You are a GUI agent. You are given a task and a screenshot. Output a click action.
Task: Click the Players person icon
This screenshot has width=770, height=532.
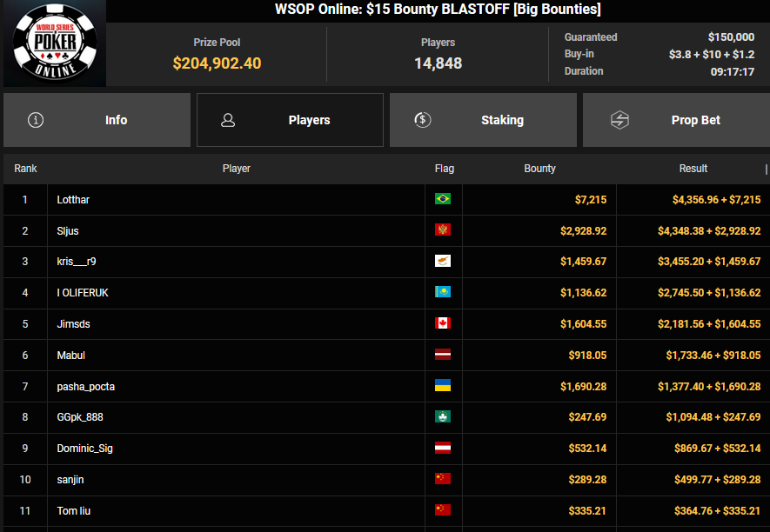tap(228, 120)
